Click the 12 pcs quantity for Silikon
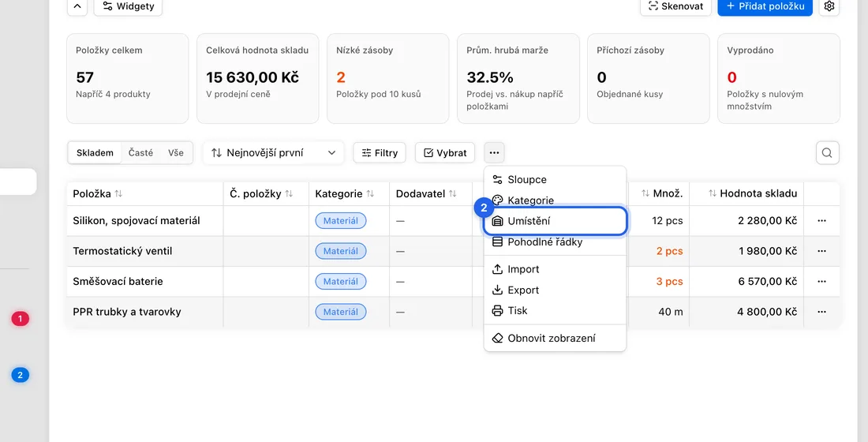Viewport: 868px width, 442px height. [667, 221]
